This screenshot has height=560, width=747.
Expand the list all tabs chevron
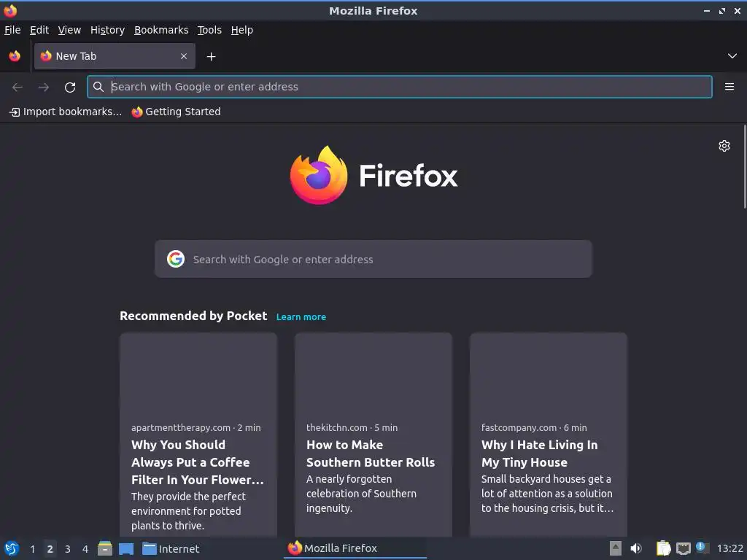pyautogui.click(x=732, y=56)
